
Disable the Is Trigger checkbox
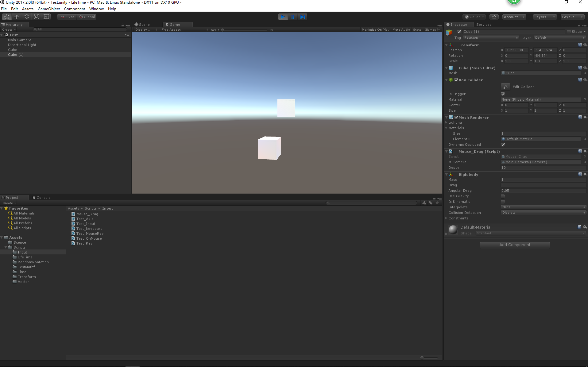(503, 94)
